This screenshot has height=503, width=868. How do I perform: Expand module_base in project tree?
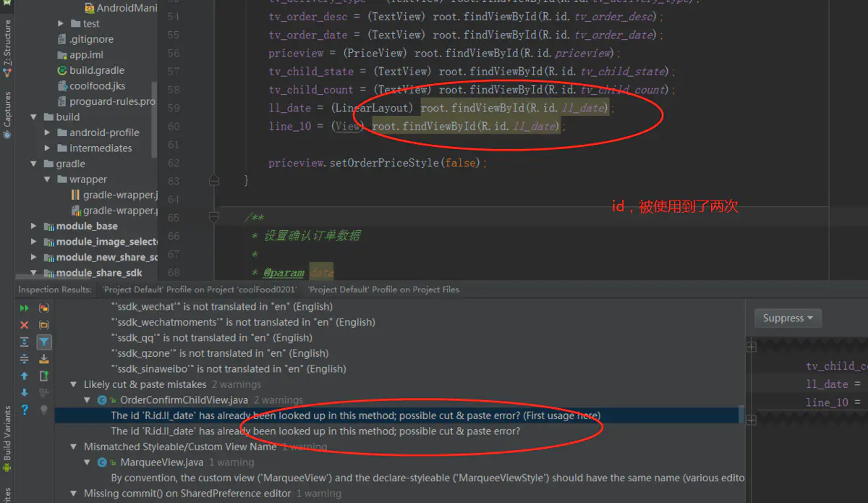point(33,226)
